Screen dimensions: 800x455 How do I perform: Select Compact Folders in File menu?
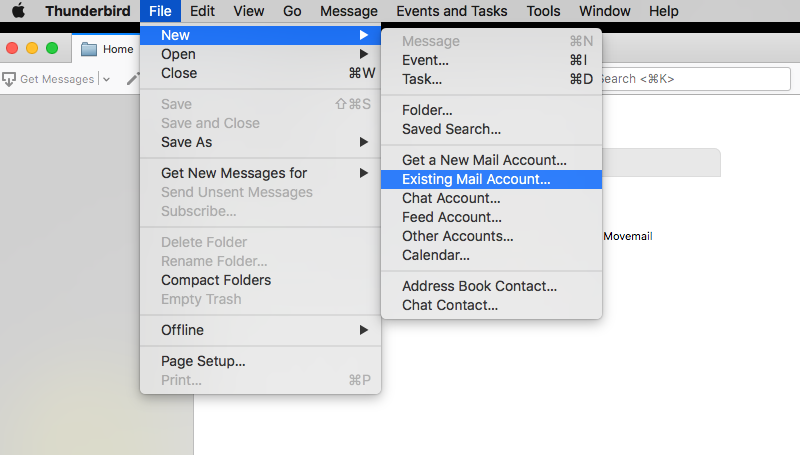pos(261,280)
